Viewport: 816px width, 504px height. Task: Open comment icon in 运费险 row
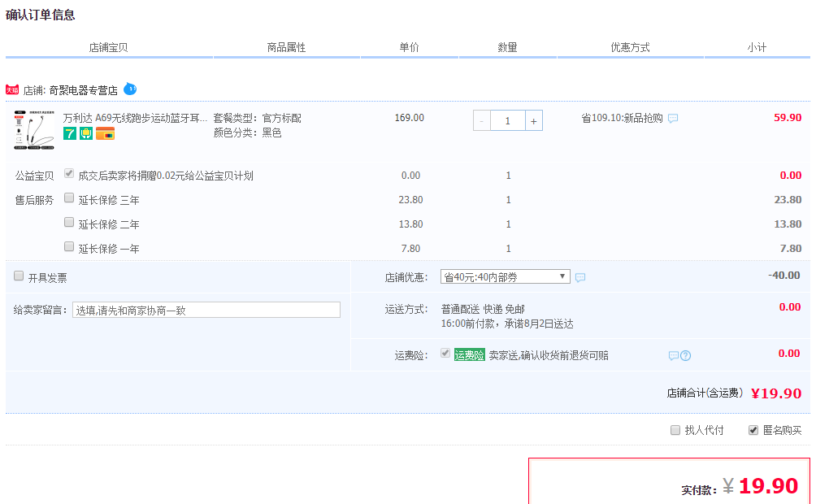click(x=674, y=355)
